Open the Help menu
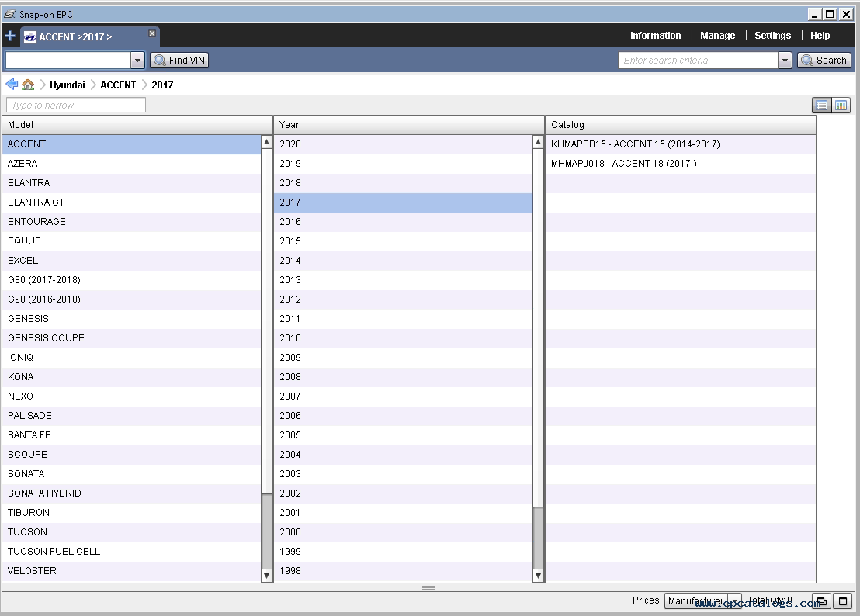 coord(820,36)
